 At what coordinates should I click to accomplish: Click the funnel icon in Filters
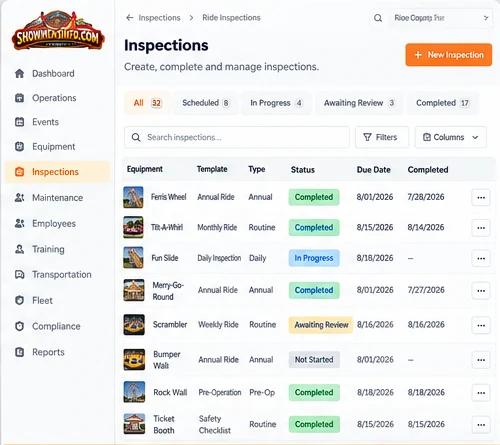pos(367,137)
